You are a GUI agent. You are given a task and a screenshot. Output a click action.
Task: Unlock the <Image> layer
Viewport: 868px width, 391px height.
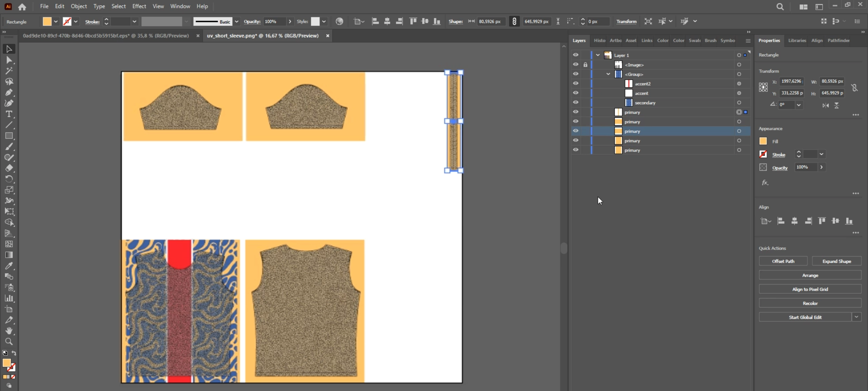point(586,64)
